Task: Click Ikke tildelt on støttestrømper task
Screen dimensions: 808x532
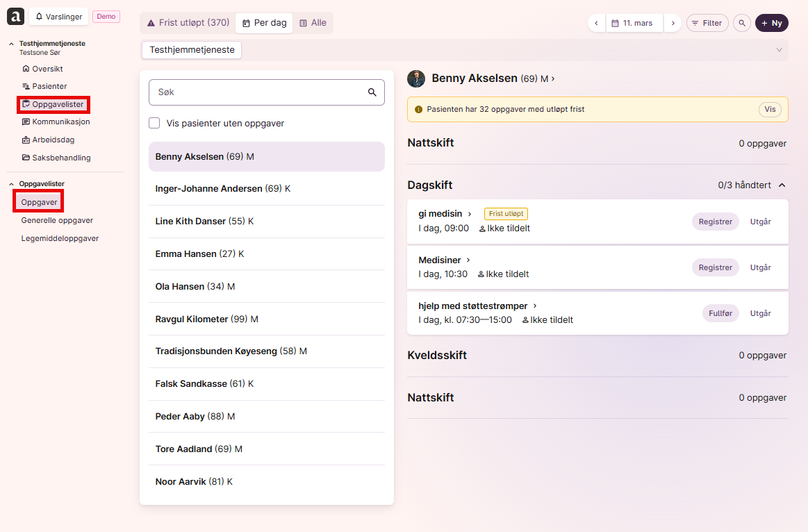Action: pos(547,319)
